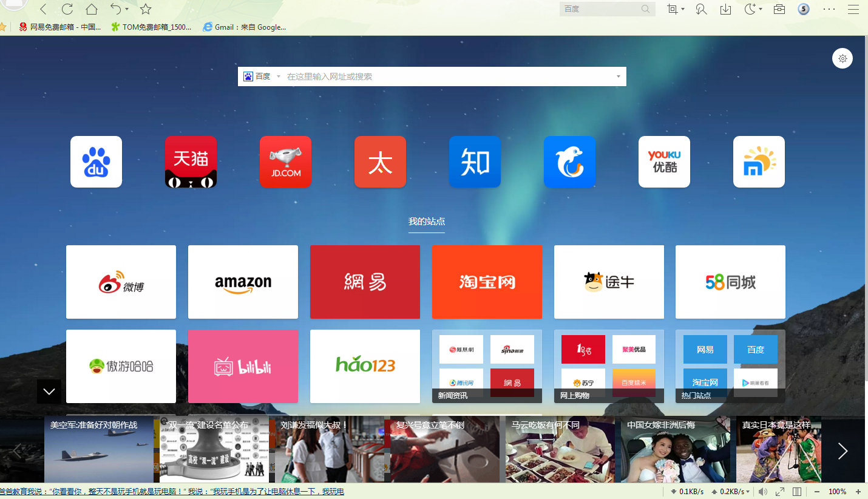The height and width of the screenshot is (499, 868).
Task: Open the browser main menu hamburger
Action: 853,9
